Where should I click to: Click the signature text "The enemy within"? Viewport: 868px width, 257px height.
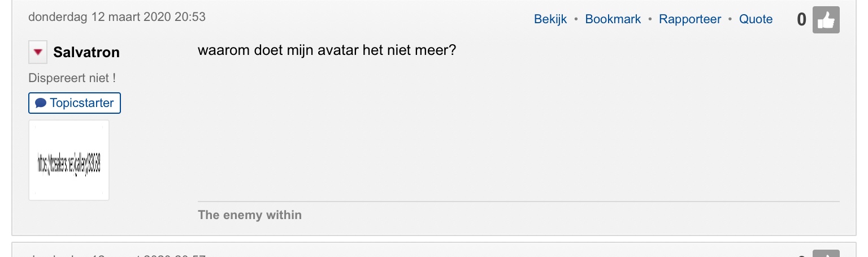point(250,215)
